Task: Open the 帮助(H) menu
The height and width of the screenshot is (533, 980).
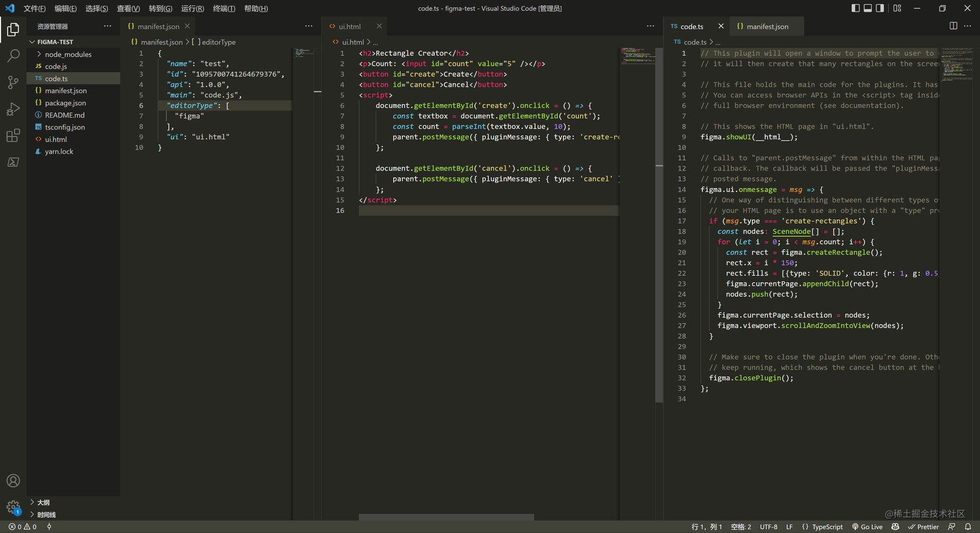Action: (256, 9)
